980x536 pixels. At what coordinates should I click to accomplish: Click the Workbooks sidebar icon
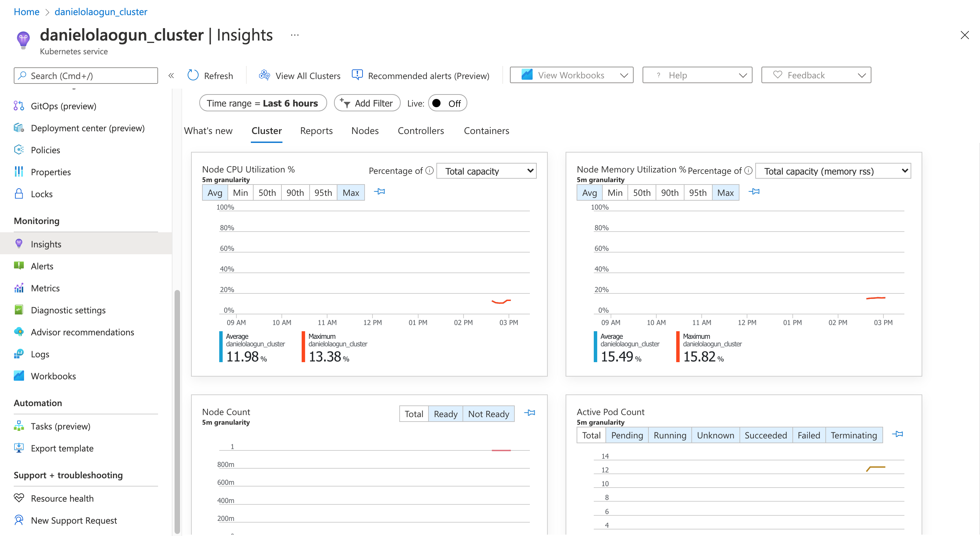19,376
